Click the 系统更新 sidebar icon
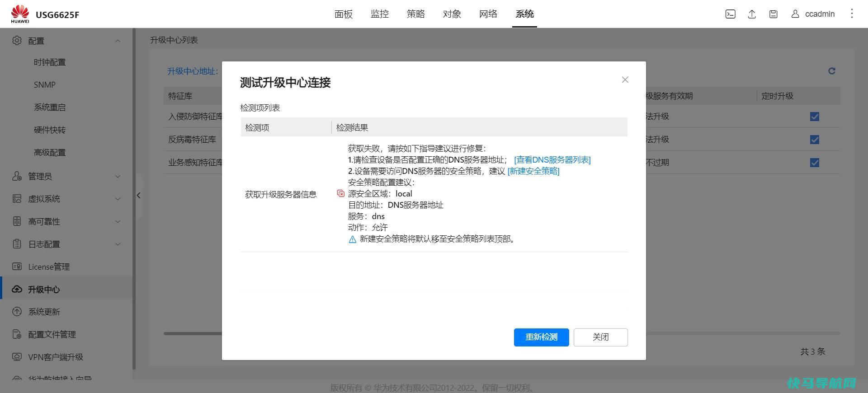Screen dimensions: 868x393 tap(17, 312)
